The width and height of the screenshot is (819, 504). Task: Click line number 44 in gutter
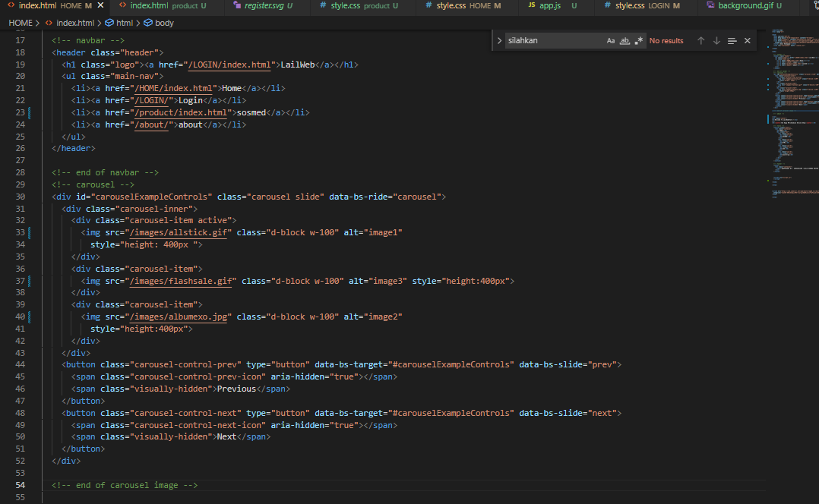(x=20, y=364)
